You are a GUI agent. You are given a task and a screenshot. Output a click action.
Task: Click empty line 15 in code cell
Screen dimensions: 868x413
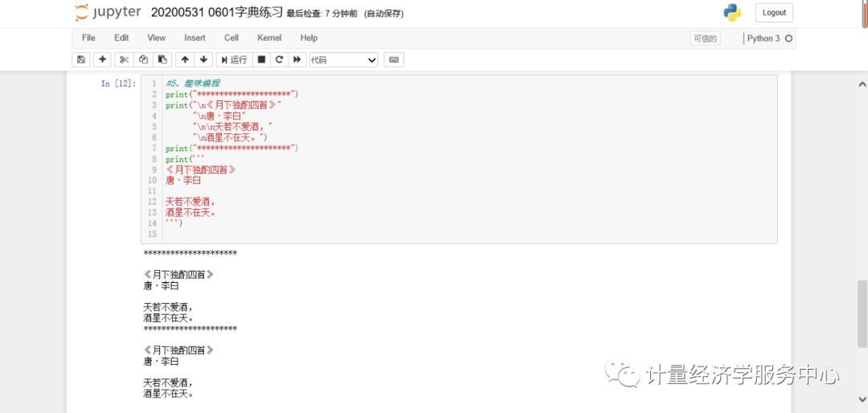point(469,234)
